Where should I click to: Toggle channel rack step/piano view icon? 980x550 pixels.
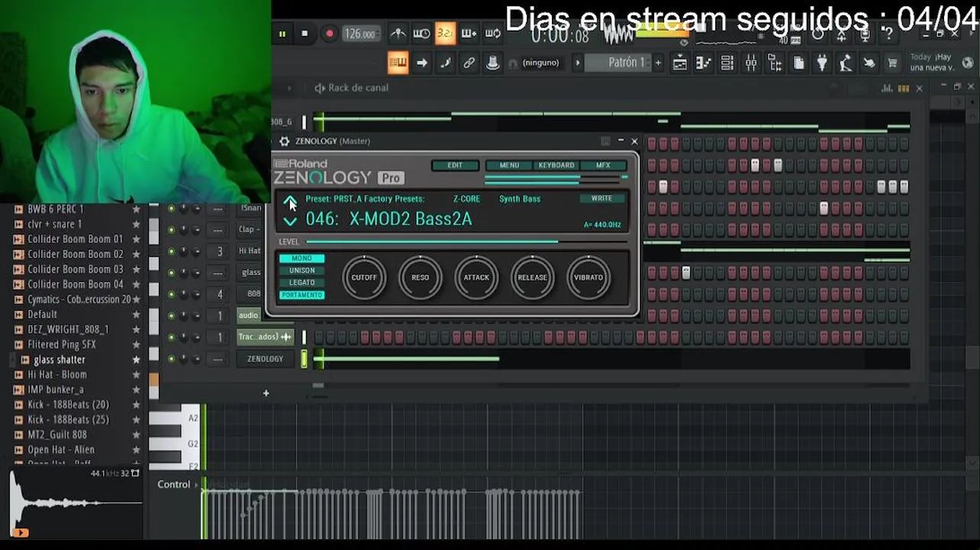point(903,89)
